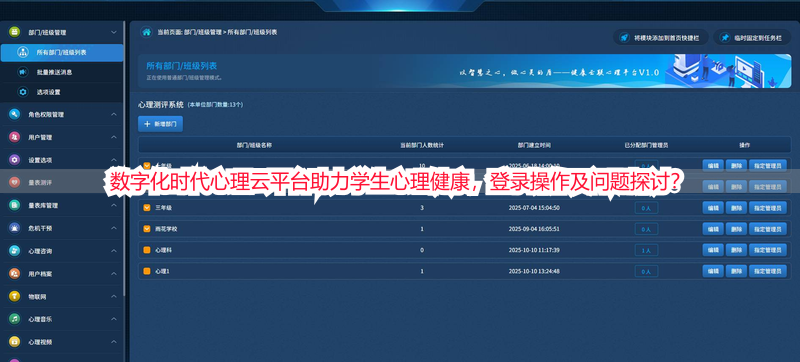The width and height of the screenshot is (800, 362).
Task: Expand the 心理咨询 chevron
Action: (x=114, y=251)
